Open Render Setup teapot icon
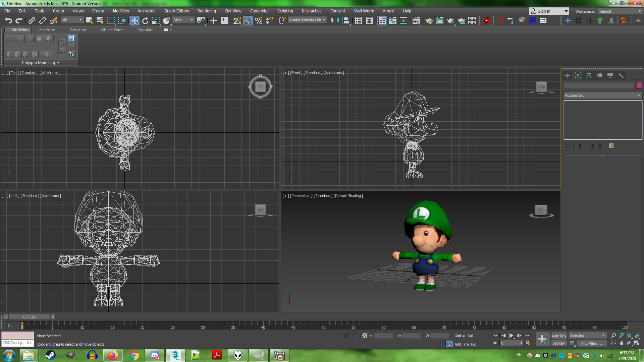Image resolution: width=644 pixels, height=362 pixels. click(x=429, y=21)
